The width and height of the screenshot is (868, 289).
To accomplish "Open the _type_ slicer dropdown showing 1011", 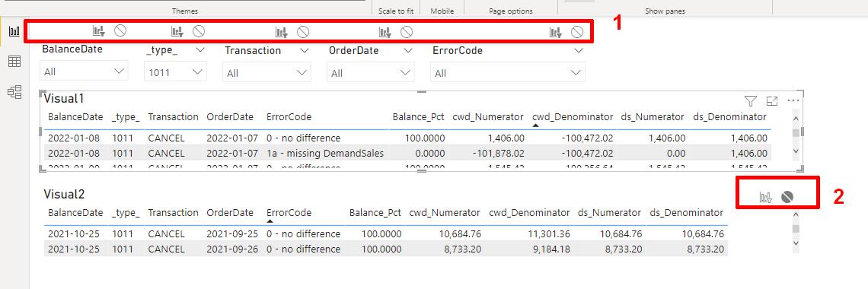I will (175, 71).
